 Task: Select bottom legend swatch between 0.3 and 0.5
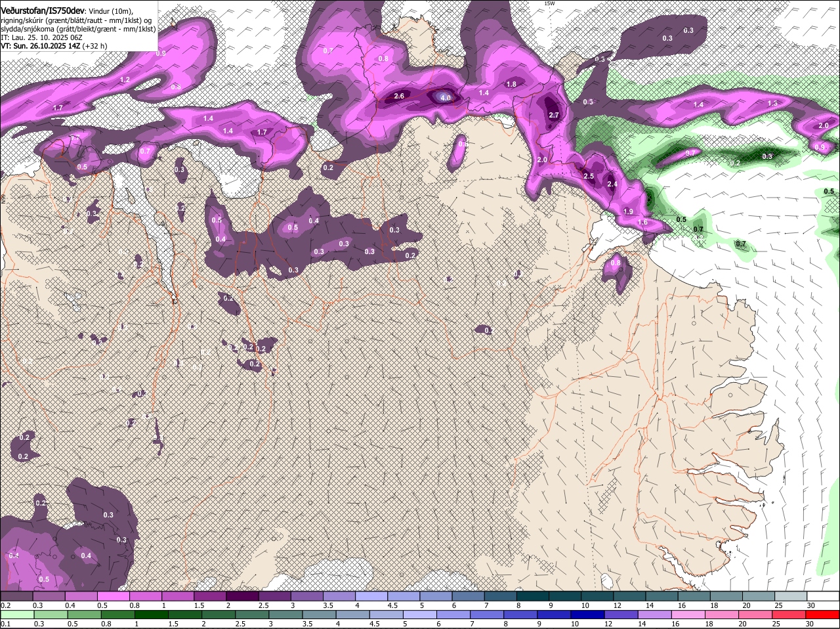pos(51,615)
